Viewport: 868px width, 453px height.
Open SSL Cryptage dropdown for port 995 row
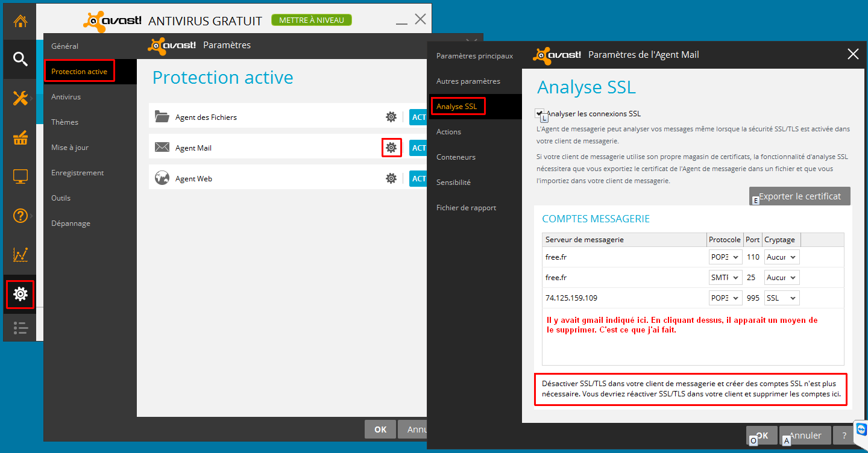[x=782, y=298]
